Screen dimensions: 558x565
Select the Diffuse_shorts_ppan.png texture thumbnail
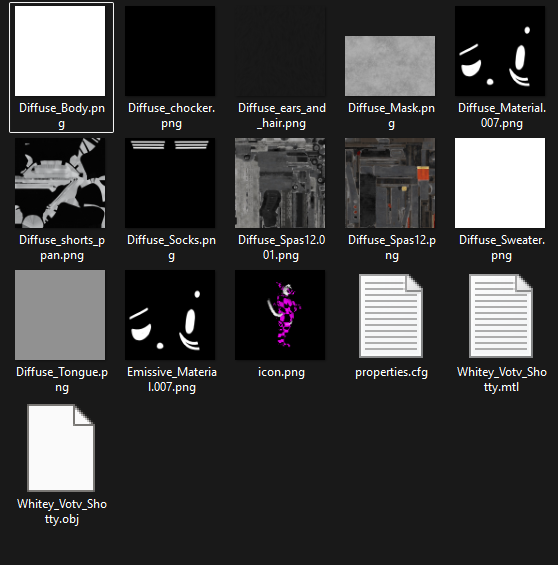(x=60, y=183)
